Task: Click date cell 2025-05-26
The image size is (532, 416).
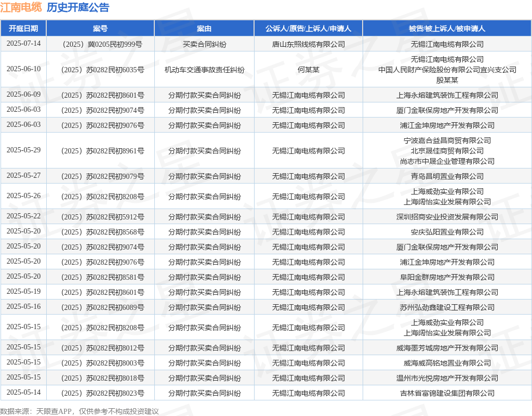Action: click(x=23, y=196)
